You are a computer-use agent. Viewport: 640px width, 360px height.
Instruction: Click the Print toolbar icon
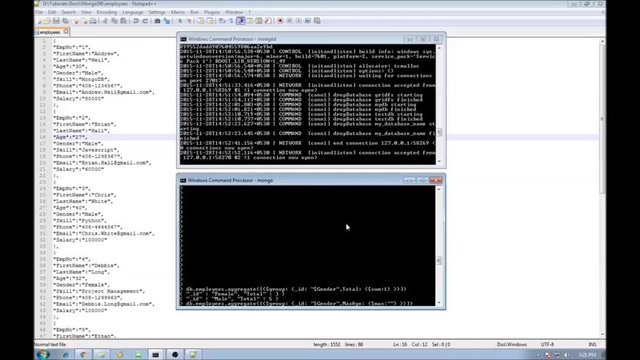(x=93, y=21)
